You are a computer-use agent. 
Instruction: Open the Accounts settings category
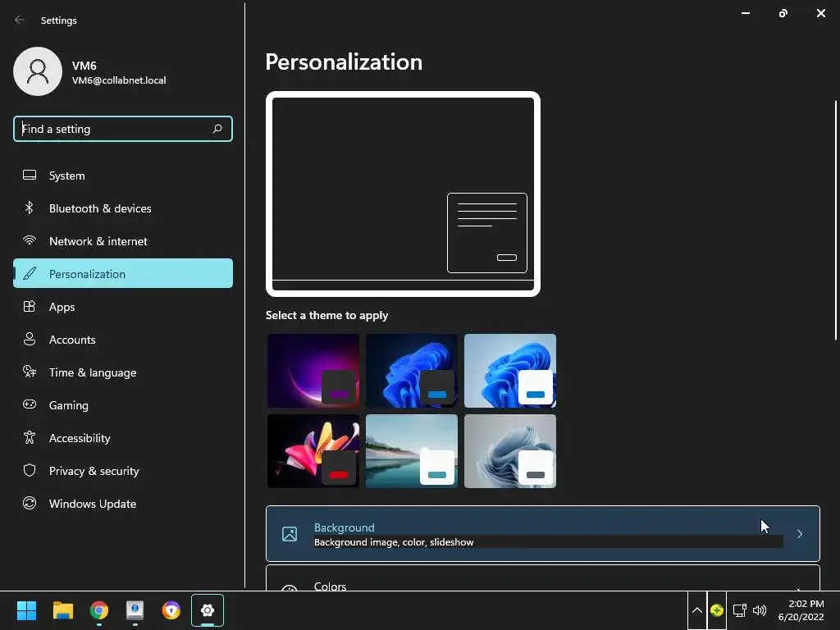tap(123, 340)
